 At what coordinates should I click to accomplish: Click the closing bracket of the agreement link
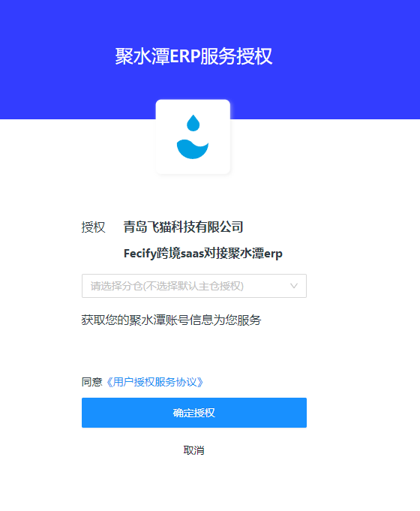pos(201,382)
